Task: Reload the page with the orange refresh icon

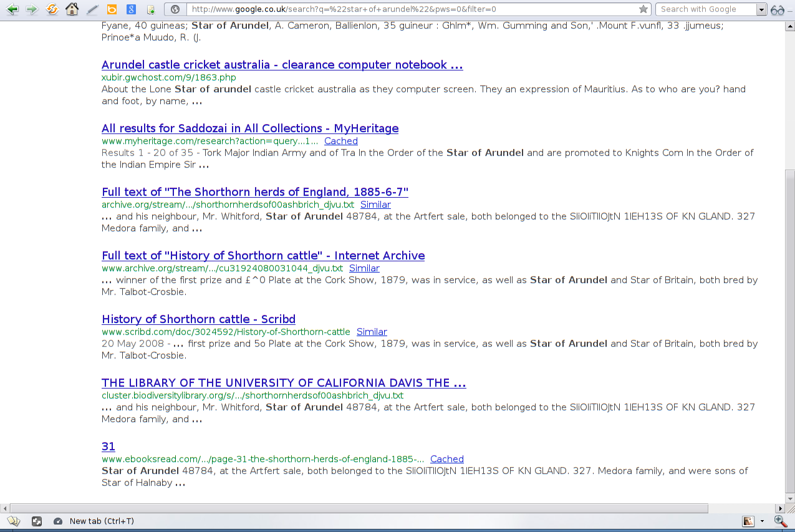Action: click(52, 9)
